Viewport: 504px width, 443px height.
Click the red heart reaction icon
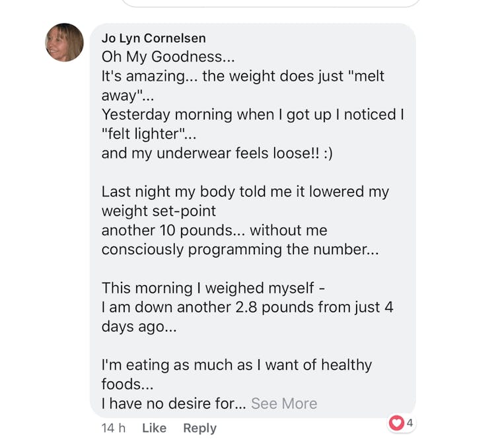point(396,423)
